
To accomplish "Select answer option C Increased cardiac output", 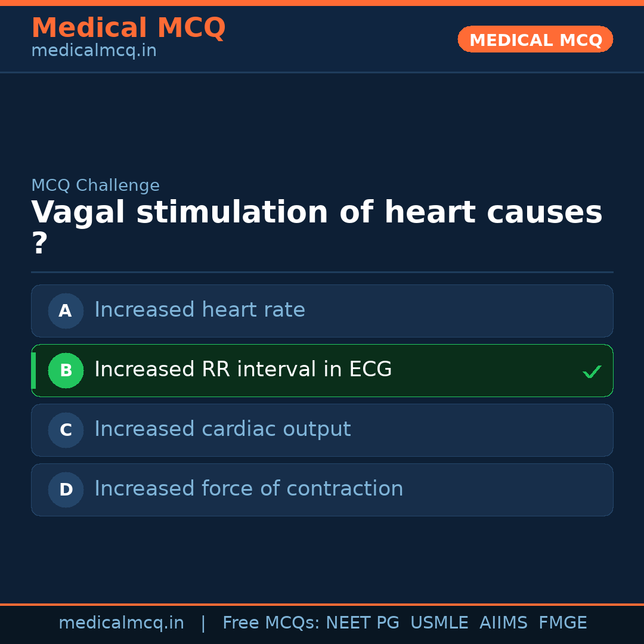I will 322,430.
